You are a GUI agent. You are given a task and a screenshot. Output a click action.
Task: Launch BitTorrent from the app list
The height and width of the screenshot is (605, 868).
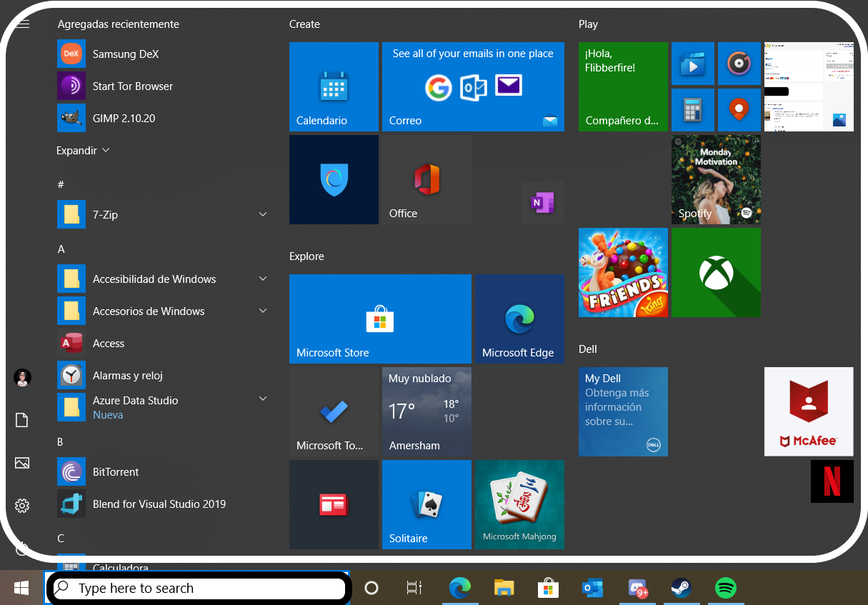pyautogui.click(x=163, y=472)
